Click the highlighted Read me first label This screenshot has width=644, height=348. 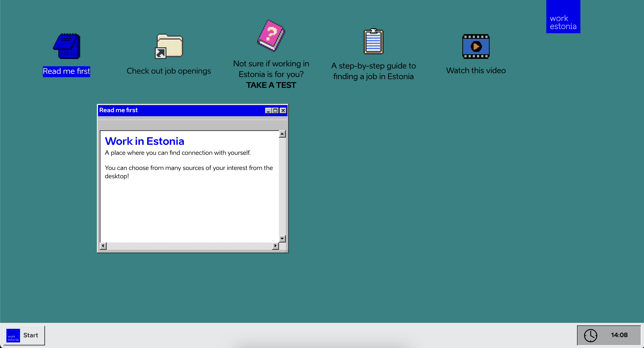[67, 71]
